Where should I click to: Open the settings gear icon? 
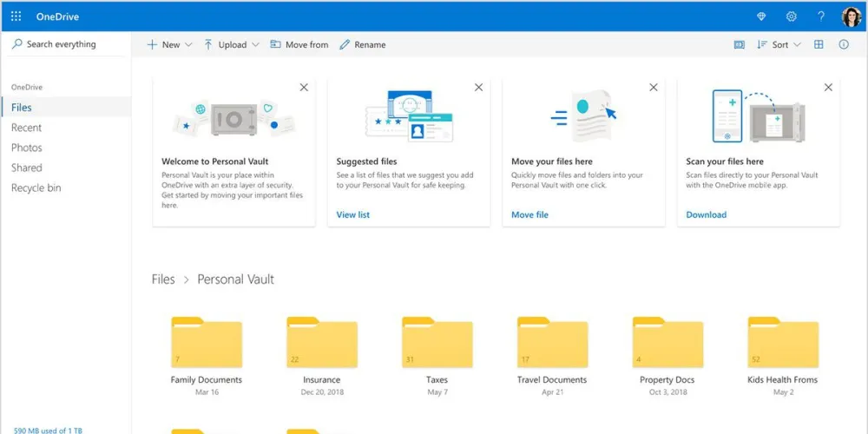(791, 16)
